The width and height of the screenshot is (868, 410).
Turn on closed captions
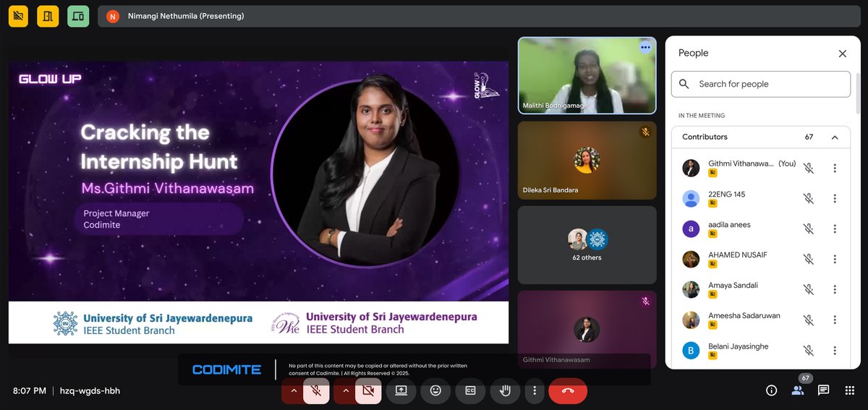pyautogui.click(x=470, y=390)
